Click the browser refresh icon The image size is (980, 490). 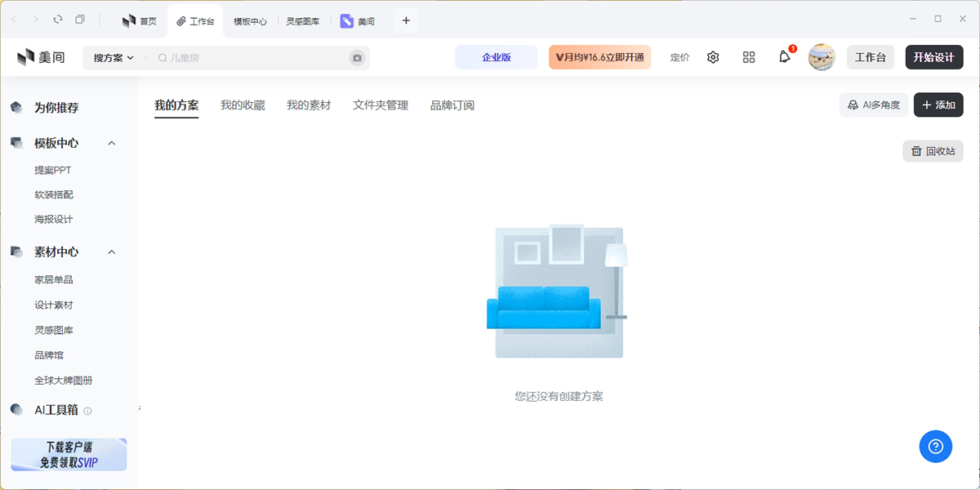[x=57, y=20]
